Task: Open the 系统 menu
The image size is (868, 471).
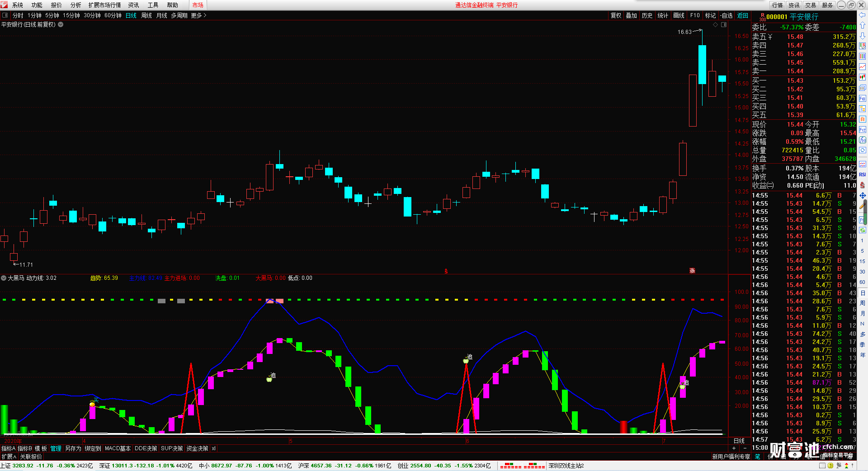Action: pyautogui.click(x=18, y=5)
